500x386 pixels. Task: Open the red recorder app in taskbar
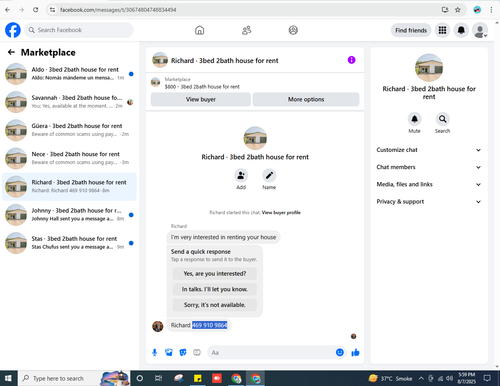217,378
